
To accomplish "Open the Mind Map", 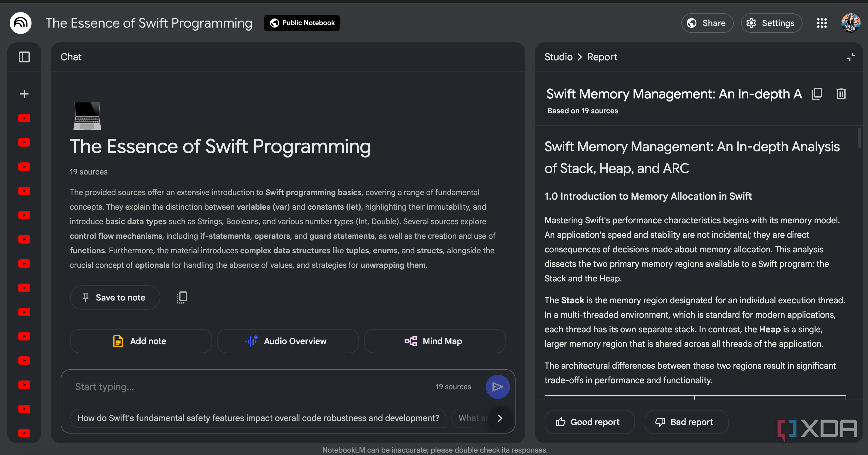I will click(435, 341).
